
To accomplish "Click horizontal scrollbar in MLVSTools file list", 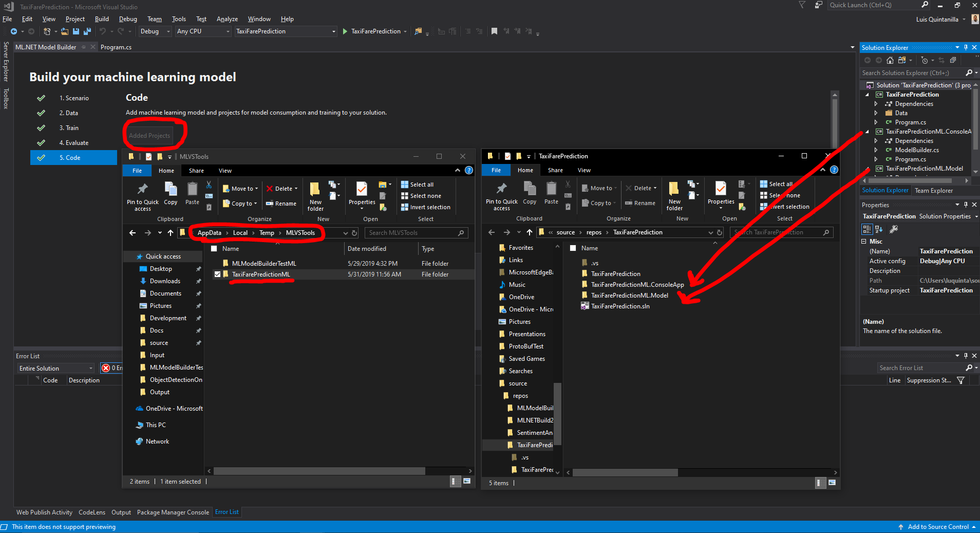I will [x=319, y=471].
